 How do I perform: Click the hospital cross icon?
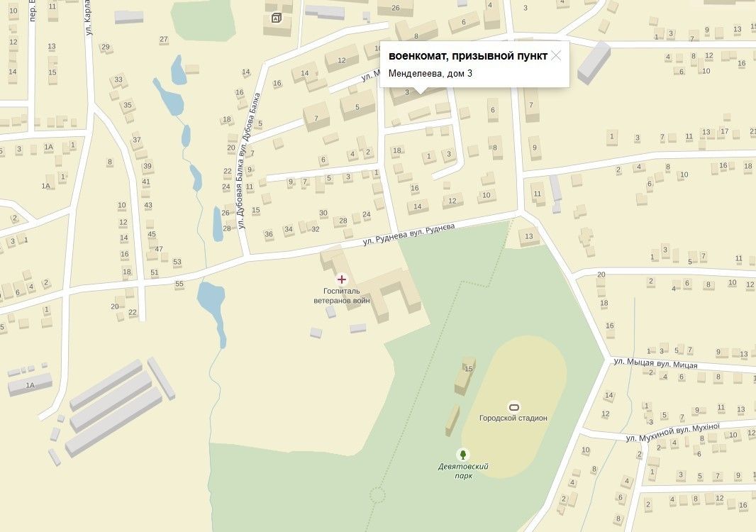point(341,279)
